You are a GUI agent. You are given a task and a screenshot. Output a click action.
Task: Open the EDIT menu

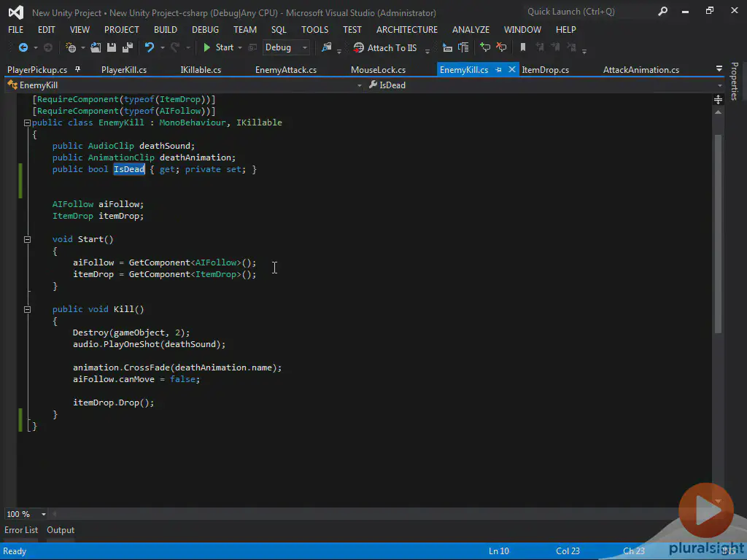[x=46, y=29]
